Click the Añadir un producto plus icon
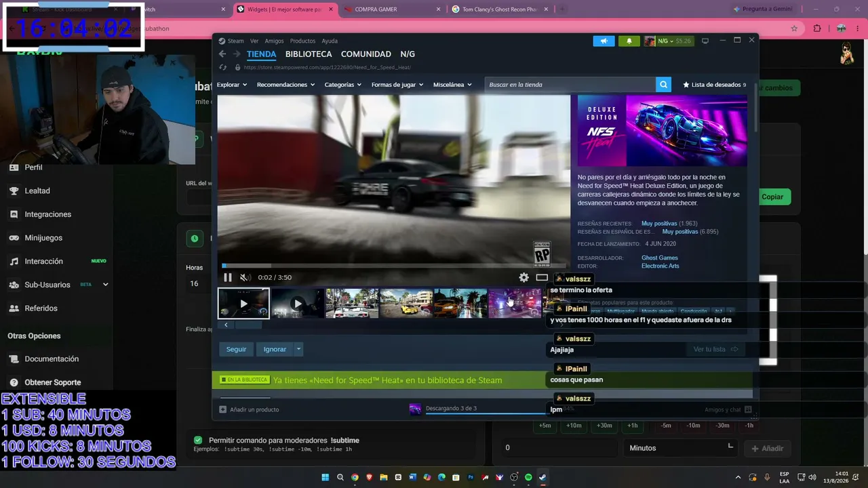Viewport: 868px width, 488px height. [x=222, y=409]
